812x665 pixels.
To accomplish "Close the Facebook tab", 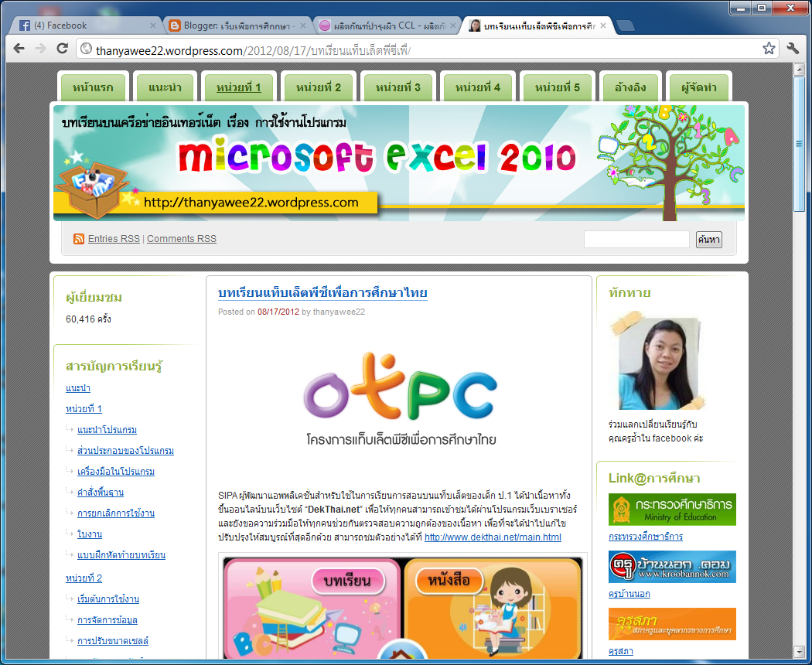I will [153, 26].
